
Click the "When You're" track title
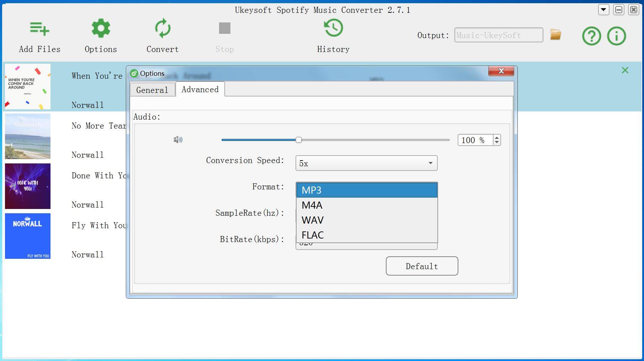[x=97, y=76]
